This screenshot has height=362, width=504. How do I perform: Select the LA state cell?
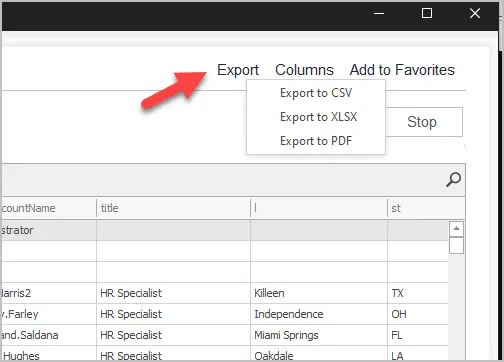pos(418,354)
